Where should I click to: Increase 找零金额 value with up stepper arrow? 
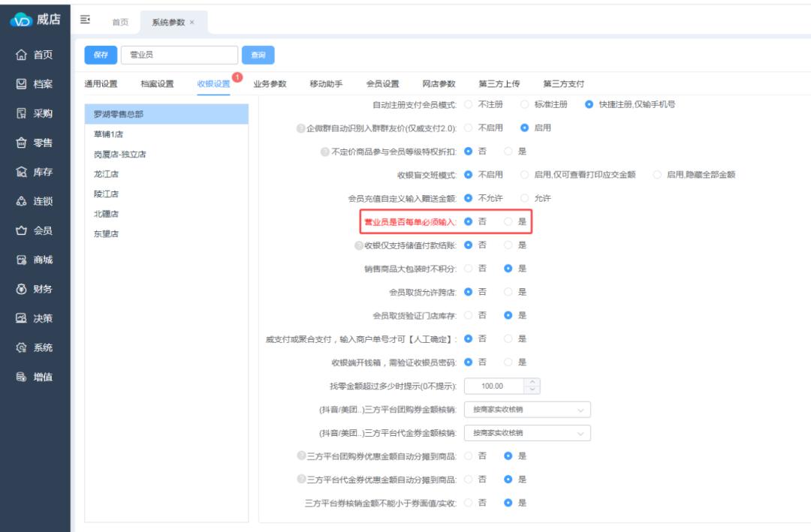(x=532, y=383)
